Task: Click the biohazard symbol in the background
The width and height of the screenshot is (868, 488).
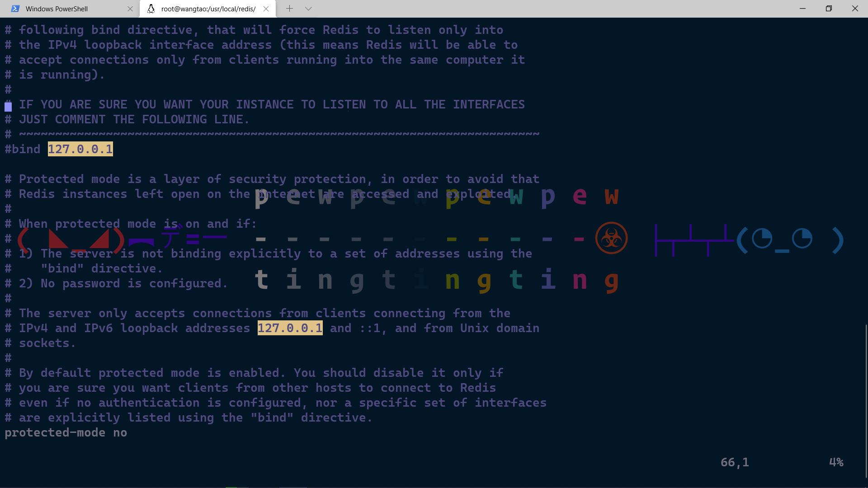Action: coord(611,238)
